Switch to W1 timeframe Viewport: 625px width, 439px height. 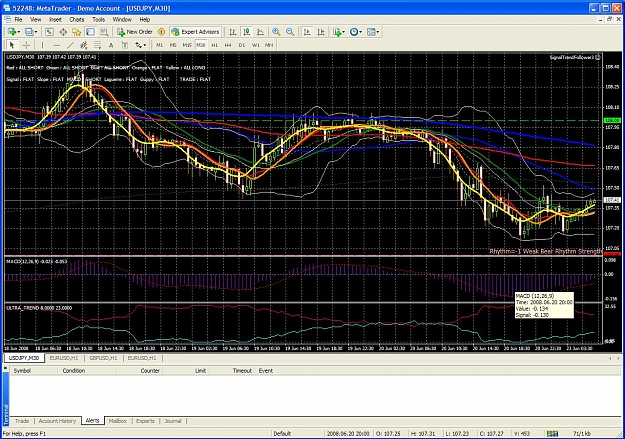coord(256,45)
